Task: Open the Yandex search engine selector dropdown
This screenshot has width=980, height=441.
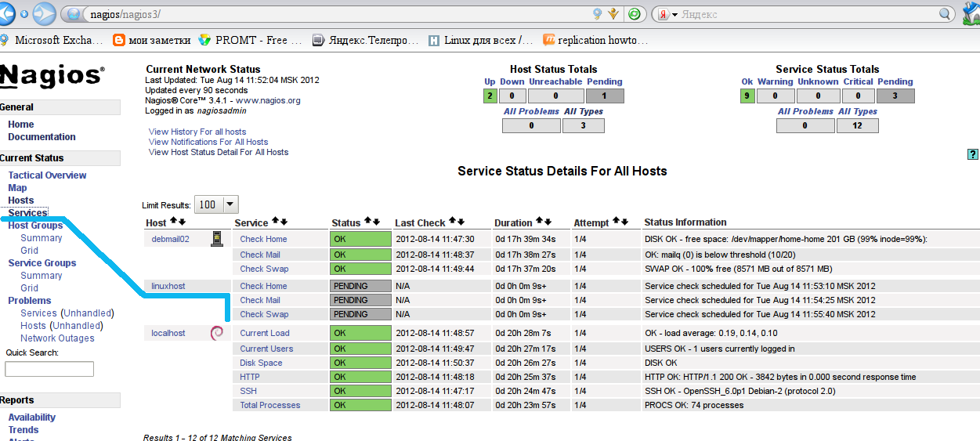Action: click(x=667, y=14)
